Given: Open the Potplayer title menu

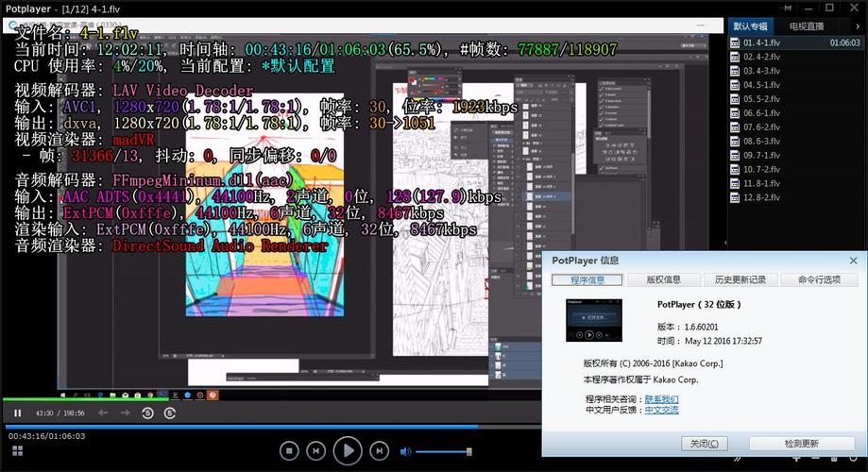Looking at the screenshot, I should pyautogui.click(x=27, y=8).
